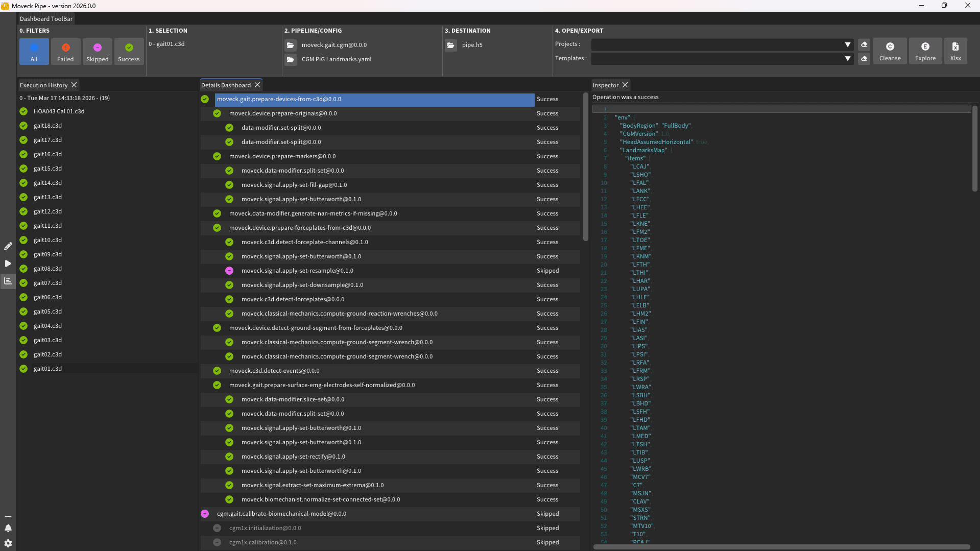Click the 0 - gait01.c3d selection entry

[x=166, y=44]
